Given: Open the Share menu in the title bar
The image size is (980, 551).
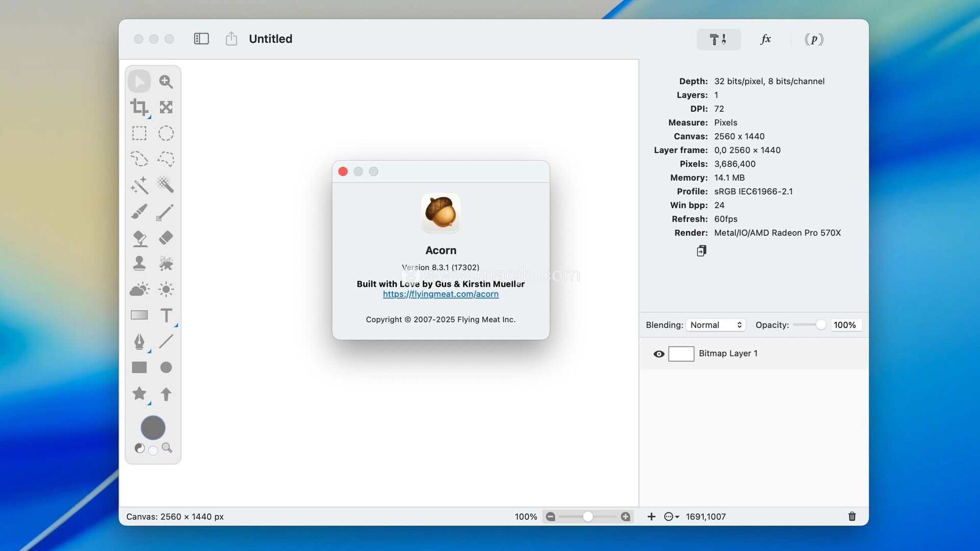Looking at the screenshot, I should [x=231, y=39].
